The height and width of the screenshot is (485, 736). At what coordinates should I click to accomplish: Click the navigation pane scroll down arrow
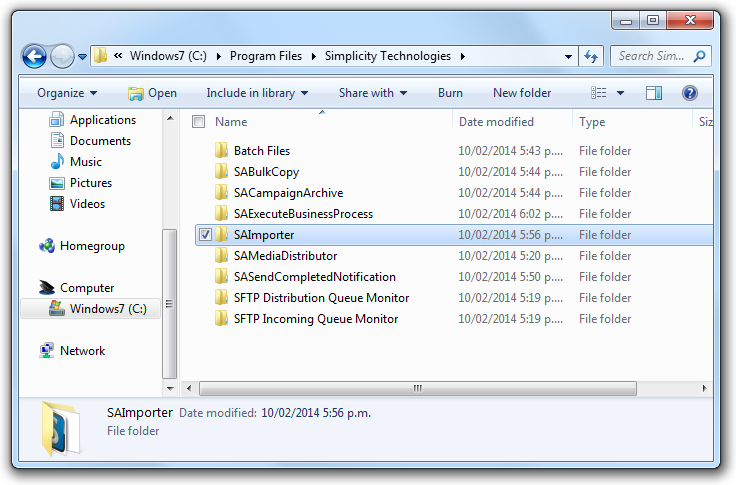tap(170, 388)
